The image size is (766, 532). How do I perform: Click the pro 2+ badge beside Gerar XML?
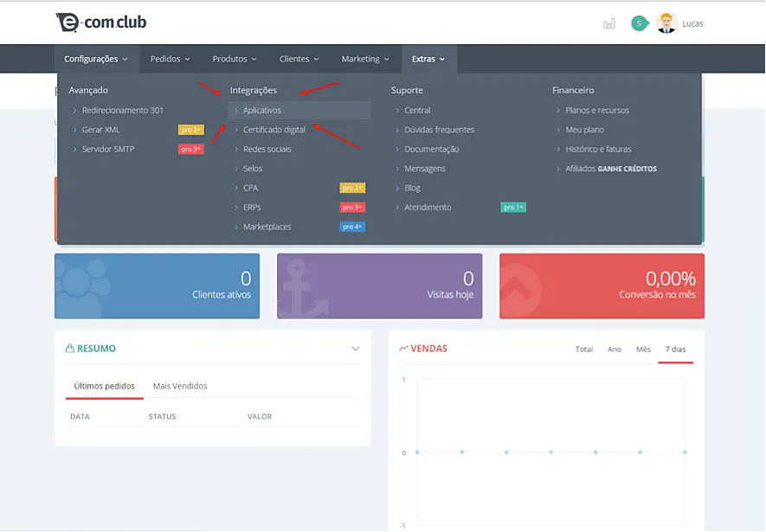coord(190,130)
